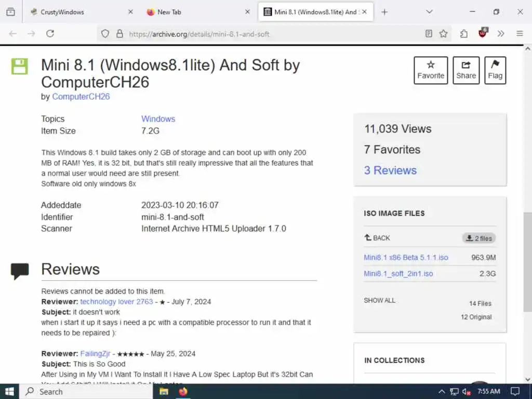Toggle reader view icon in address bar
Image resolution: width=532 pixels, height=399 pixels.
(x=429, y=34)
